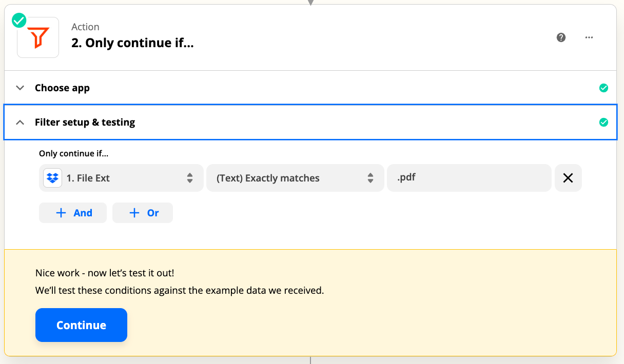Add an Or condition to the filter

pos(143,212)
